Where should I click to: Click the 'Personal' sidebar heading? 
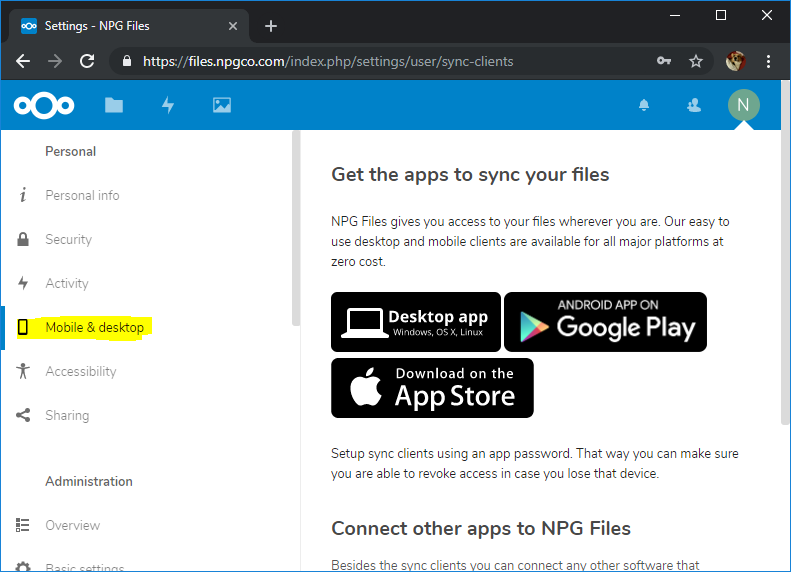pos(71,151)
